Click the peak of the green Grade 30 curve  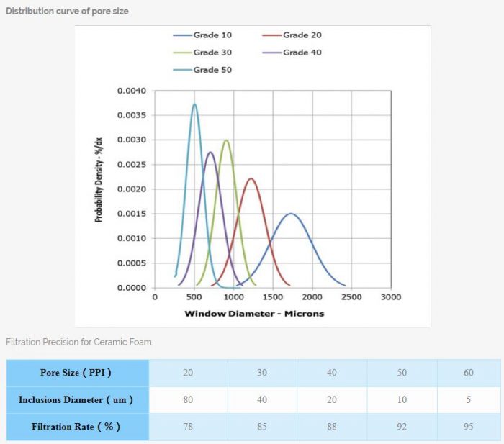[x=226, y=140]
